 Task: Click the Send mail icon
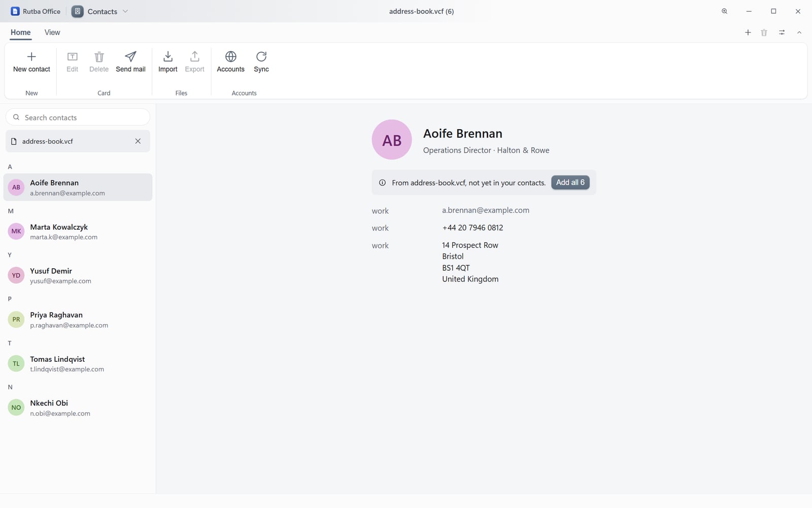point(130,56)
